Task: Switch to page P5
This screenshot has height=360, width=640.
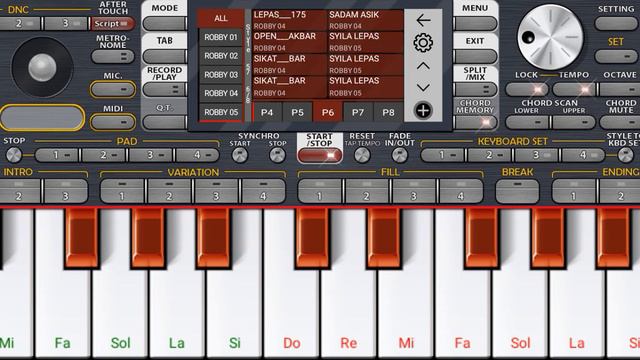Action: pos(298,112)
